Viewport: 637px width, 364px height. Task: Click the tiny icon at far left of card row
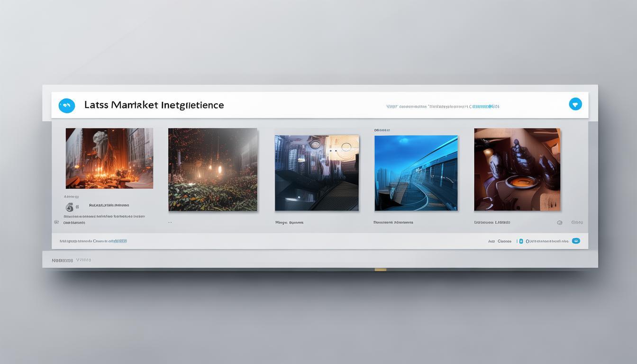point(56,222)
